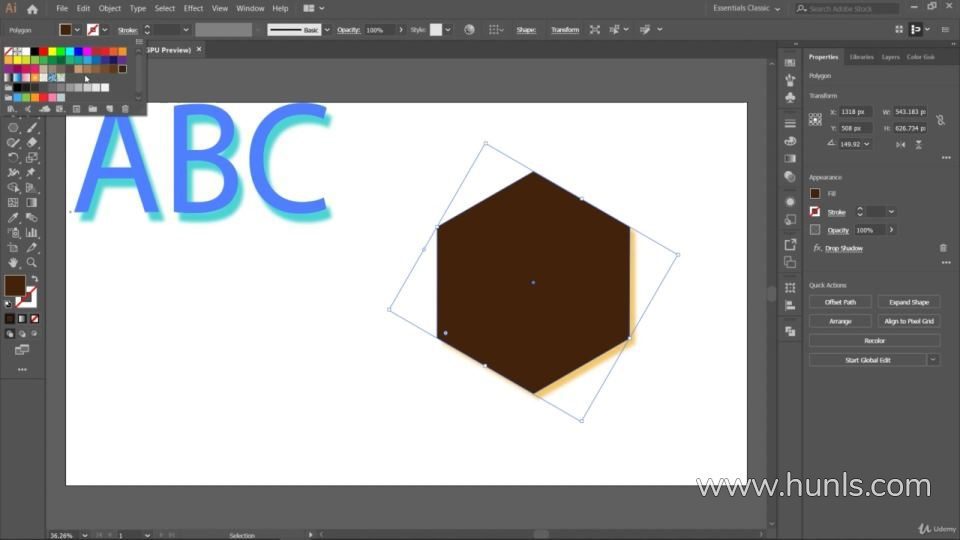
Task: Click the Home icon in the top bar
Action: [x=32, y=8]
